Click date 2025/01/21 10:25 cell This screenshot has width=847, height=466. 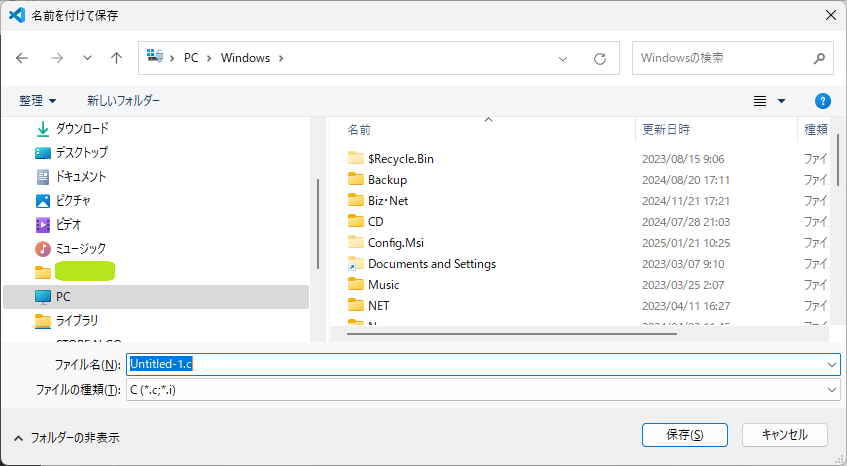point(686,243)
